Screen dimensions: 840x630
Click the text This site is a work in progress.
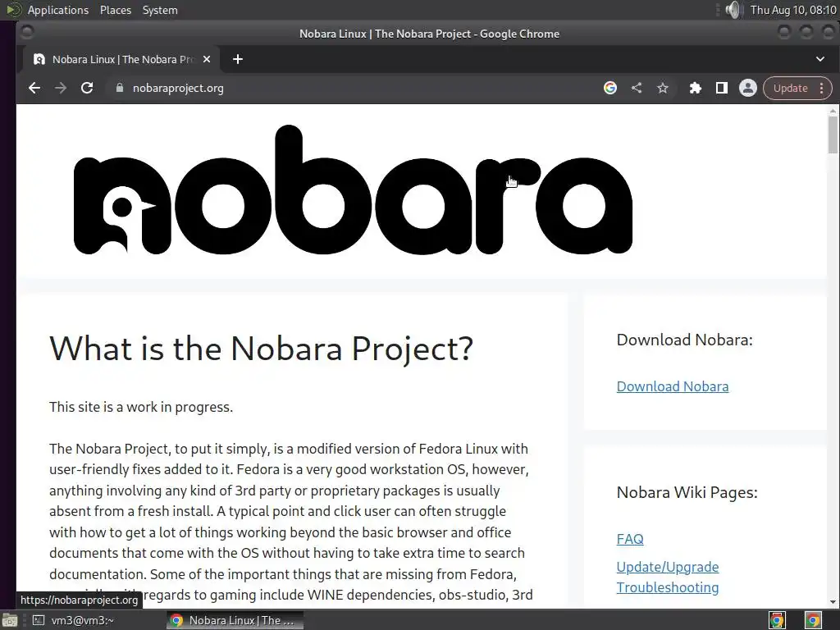coord(141,407)
